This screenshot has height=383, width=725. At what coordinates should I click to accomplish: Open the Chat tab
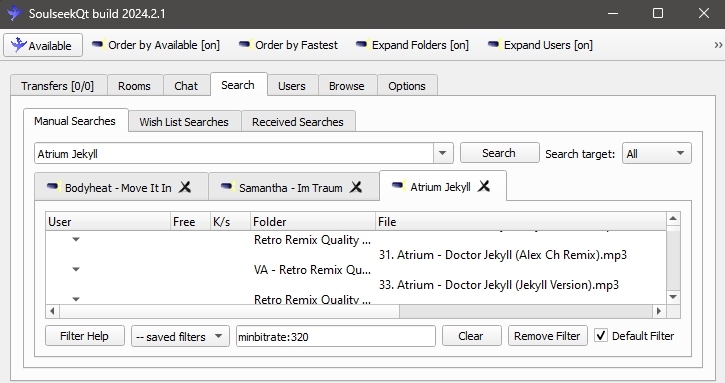186,86
